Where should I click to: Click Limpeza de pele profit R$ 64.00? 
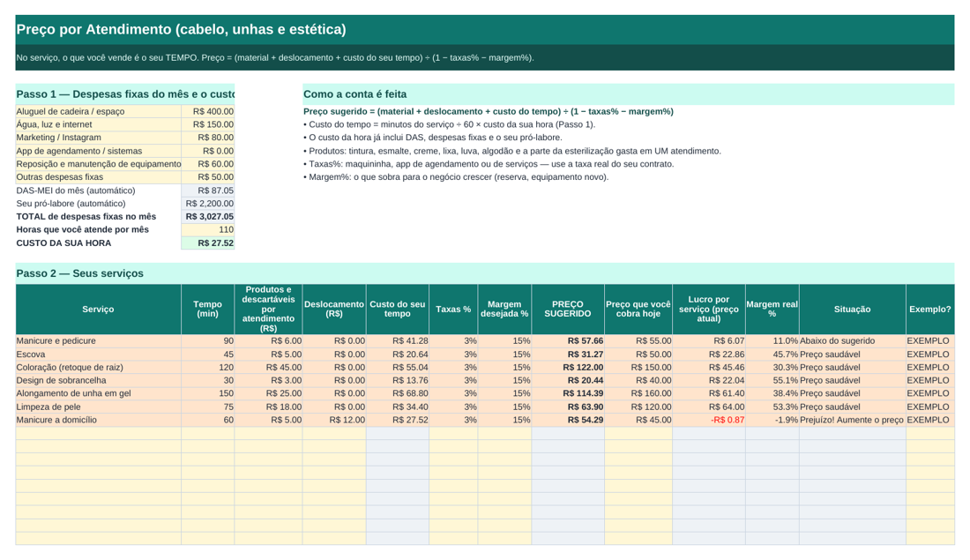(709, 407)
